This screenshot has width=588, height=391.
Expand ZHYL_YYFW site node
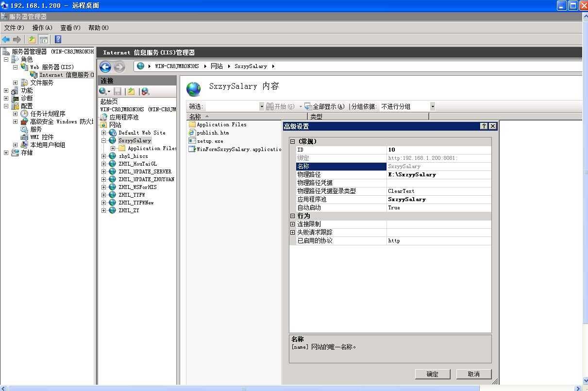click(103, 195)
